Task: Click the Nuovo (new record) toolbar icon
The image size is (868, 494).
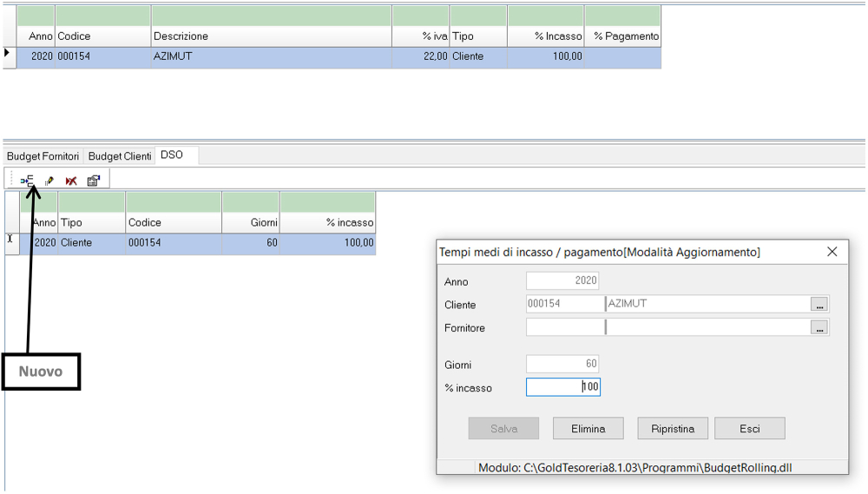Action: 28,181
